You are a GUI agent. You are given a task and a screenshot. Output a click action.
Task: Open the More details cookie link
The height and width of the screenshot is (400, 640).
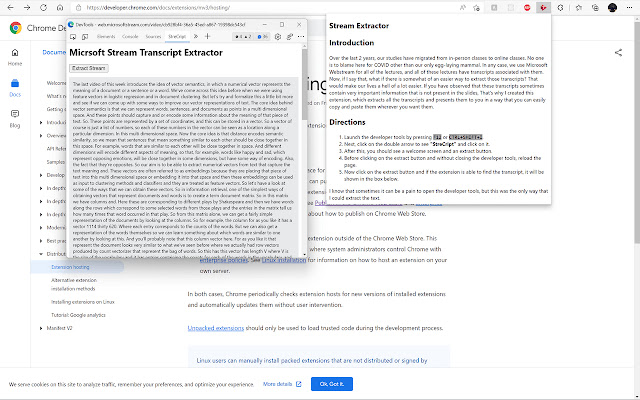click(282, 384)
